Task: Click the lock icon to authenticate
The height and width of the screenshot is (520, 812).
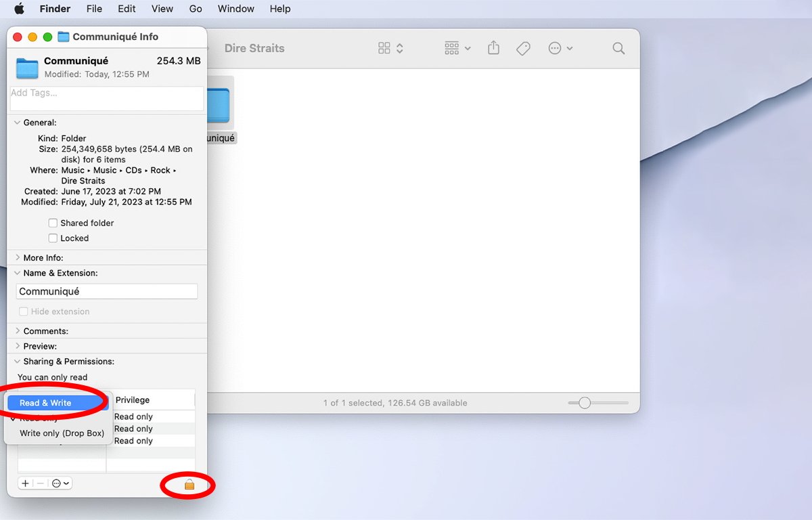Action: (x=189, y=484)
